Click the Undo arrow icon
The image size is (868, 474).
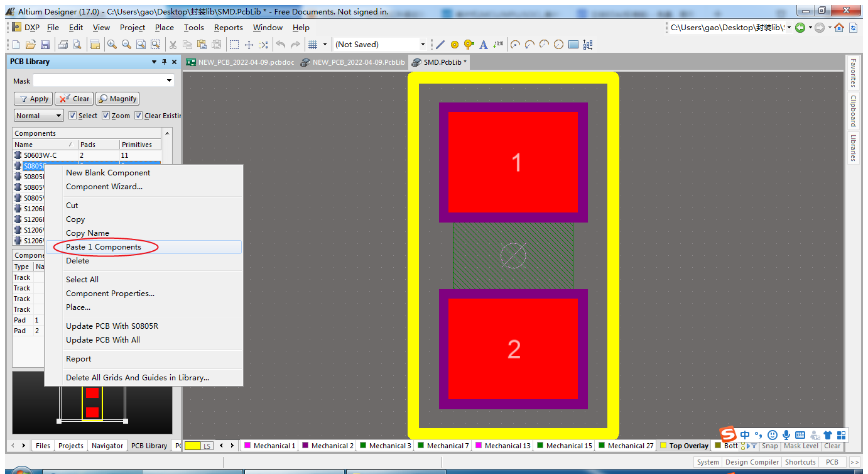click(x=281, y=45)
